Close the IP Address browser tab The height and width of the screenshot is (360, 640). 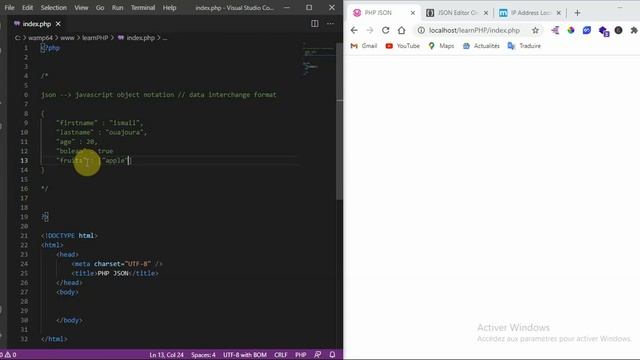[559, 13]
